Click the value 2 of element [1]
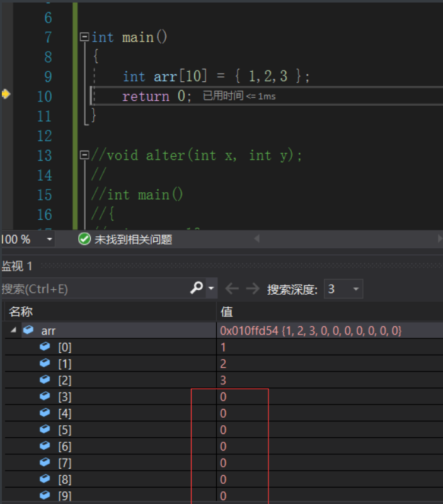 [223, 364]
